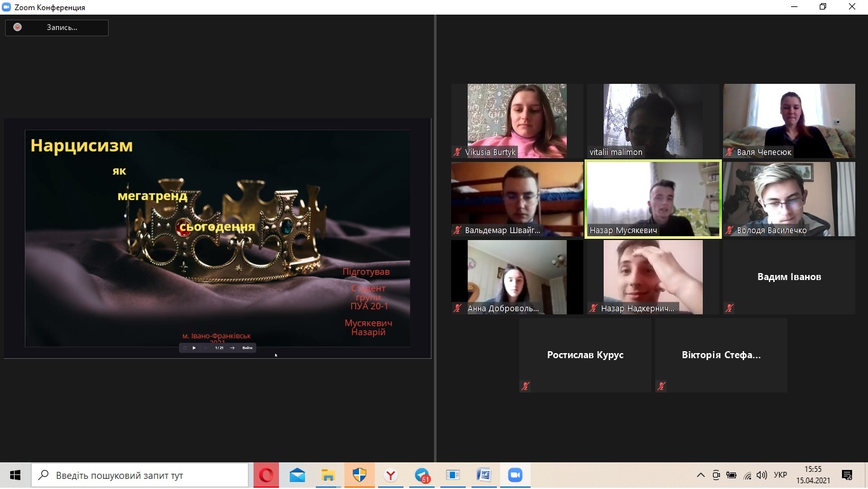Click the muted mic icon on Вадим Іванов's tile
Image resolution: width=868 pixels, height=489 pixels.
pos(729,308)
